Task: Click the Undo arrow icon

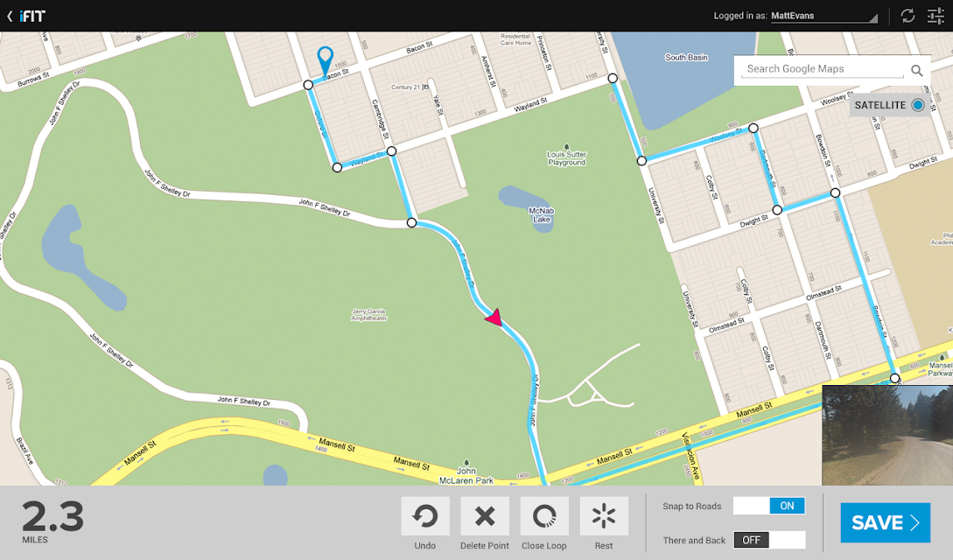Action: pyautogui.click(x=424, y=516)
